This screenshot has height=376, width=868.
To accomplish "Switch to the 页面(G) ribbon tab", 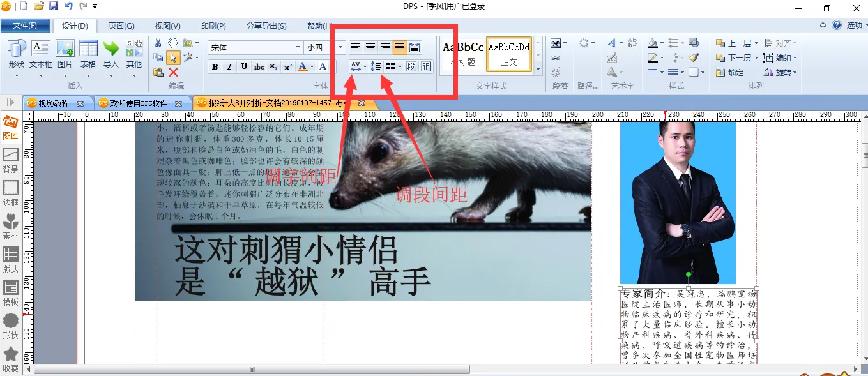I will [121, 26].
